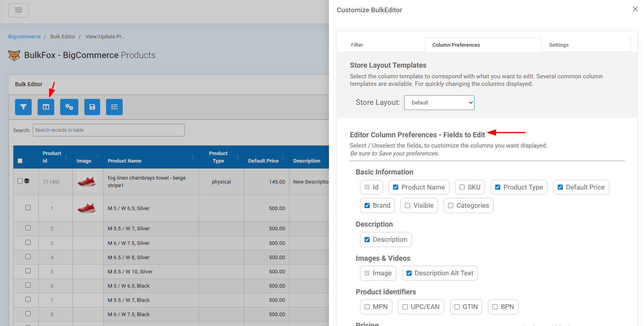The width and height of the screenshot is (644, 326).
Task: Enable the Visible field checkbox
Action: (407, 205)
